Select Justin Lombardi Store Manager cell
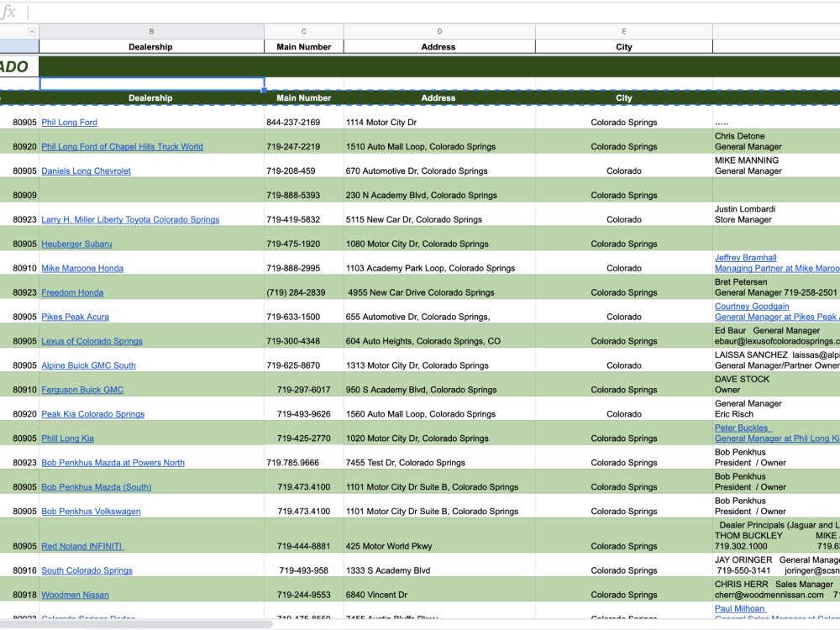This screenshot has height=630, width=840. tap(776, 214)
